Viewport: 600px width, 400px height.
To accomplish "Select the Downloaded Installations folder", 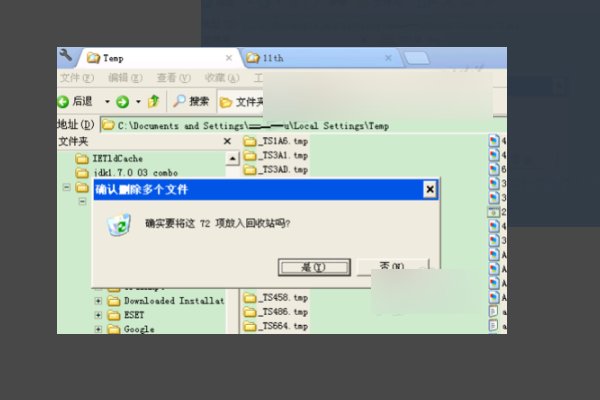I will coord(166,301).
